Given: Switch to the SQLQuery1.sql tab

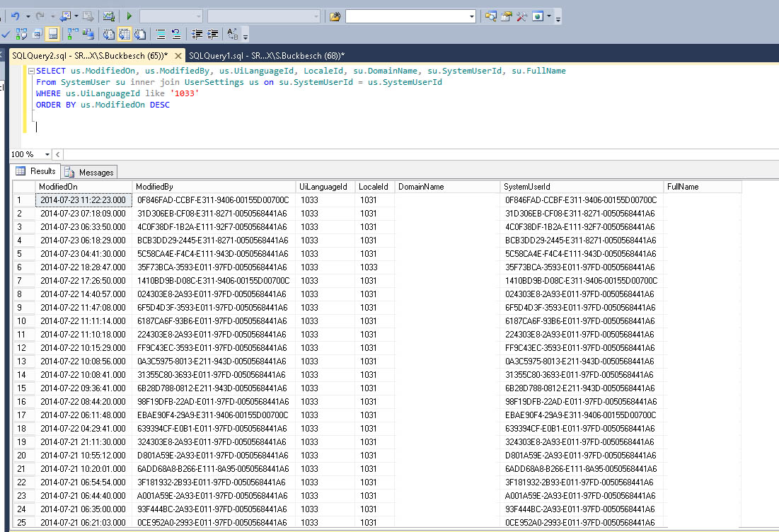Looking at the screenshot, I should [265, 55].
